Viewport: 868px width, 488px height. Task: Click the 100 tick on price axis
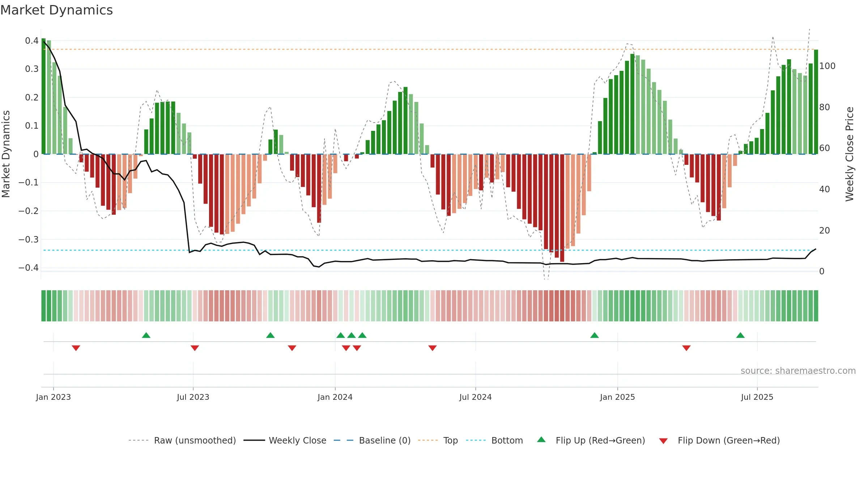tap(827, 66)
